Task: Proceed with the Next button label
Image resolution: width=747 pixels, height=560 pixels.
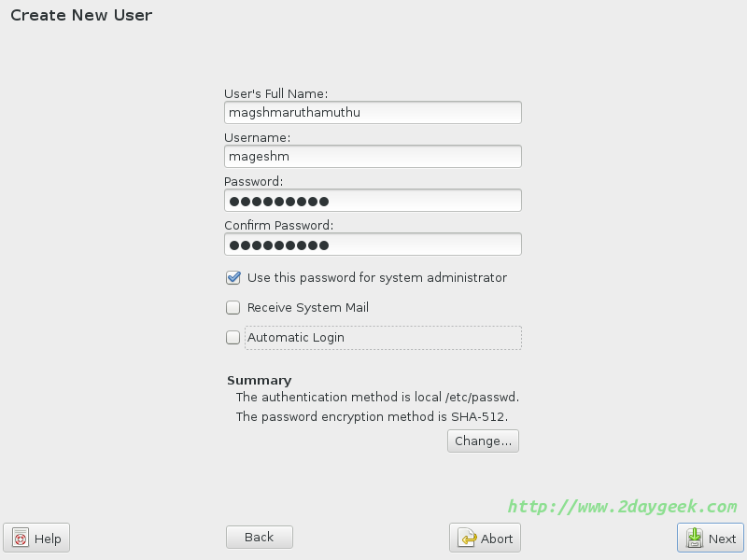Action: (x=722, y=539)
